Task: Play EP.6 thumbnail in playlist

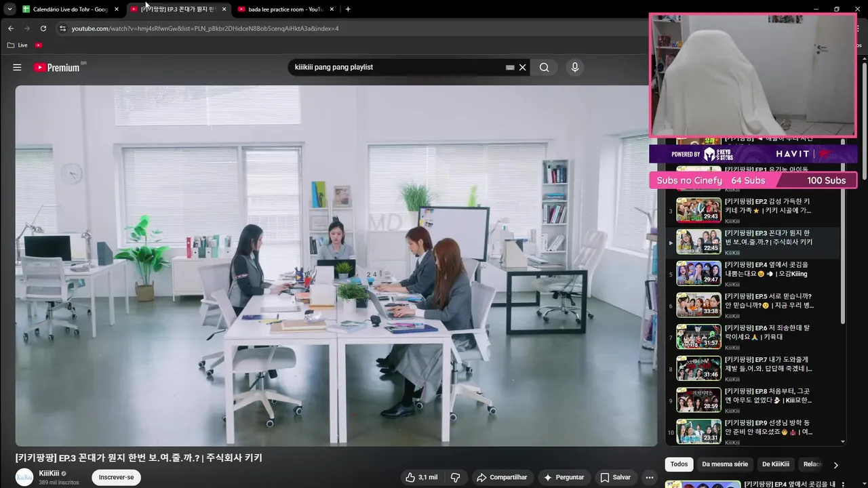Action: click(698, 337)
